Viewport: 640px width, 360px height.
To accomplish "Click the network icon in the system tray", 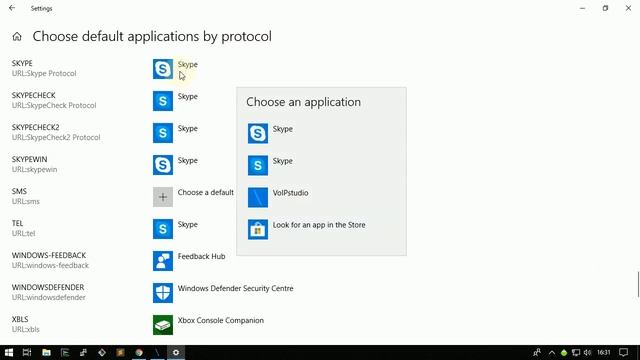I will click(576, 352).
